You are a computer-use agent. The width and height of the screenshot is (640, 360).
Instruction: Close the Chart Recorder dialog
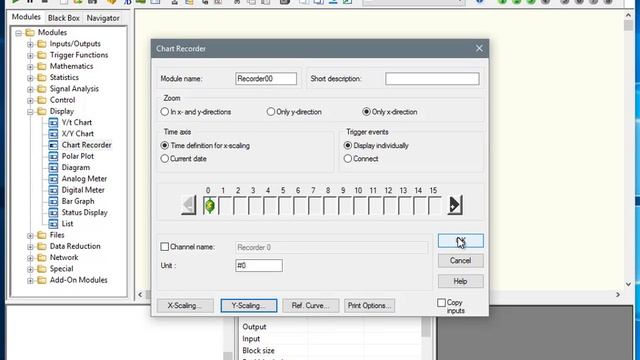(x=479, y=49)
